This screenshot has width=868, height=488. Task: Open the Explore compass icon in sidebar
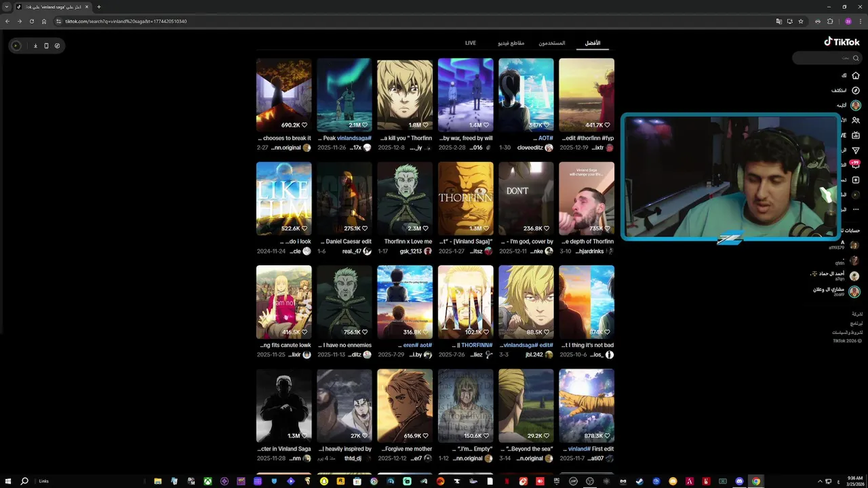pos(856,90)
